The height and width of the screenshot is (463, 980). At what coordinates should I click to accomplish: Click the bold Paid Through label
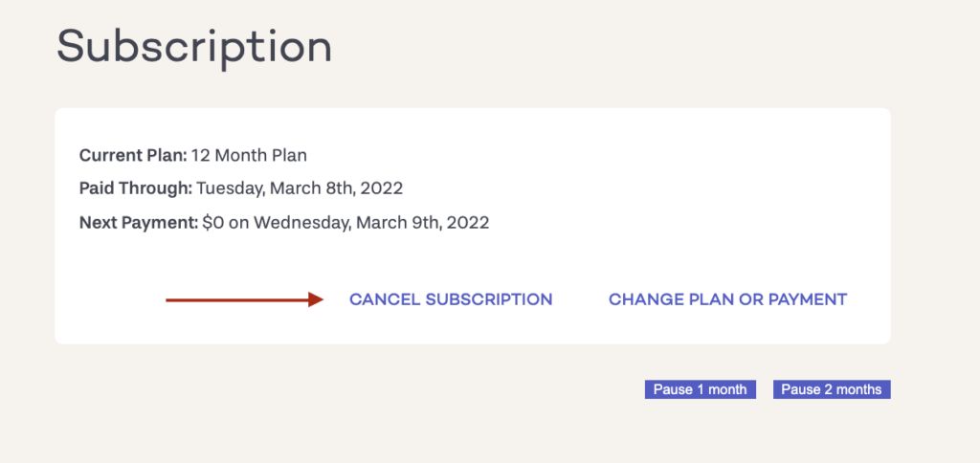(136, 188)
